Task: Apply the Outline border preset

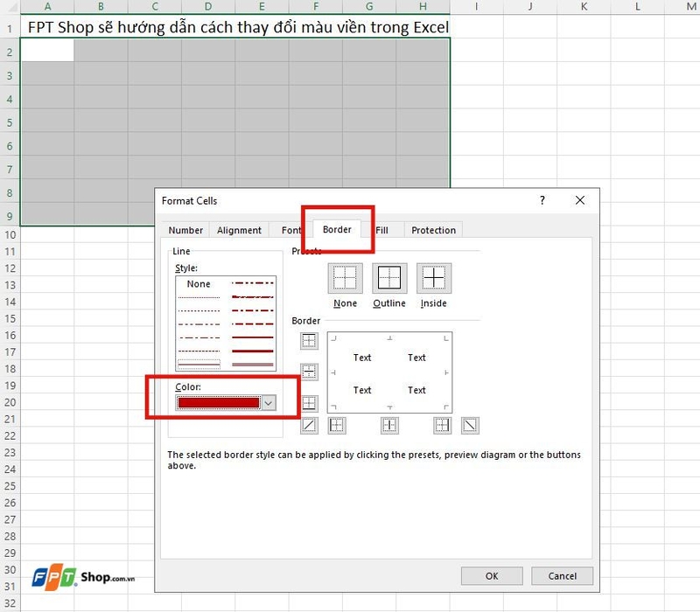Action: pyautogui.click(x=389, y=278)
